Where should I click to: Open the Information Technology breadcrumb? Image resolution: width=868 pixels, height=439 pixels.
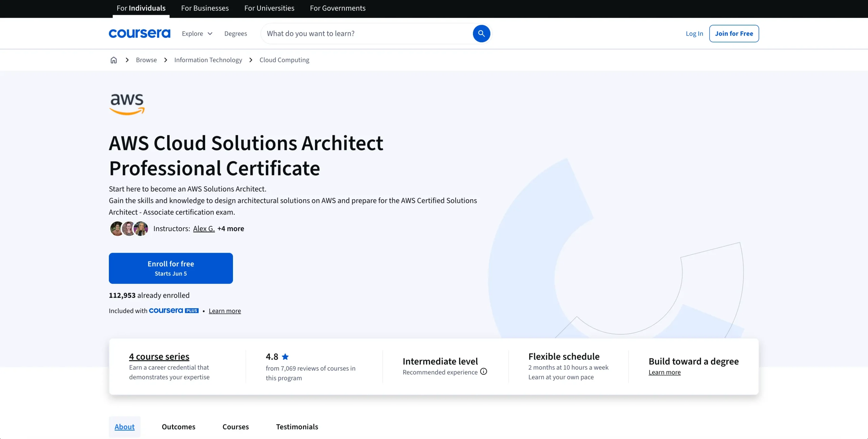coord(208,60)
